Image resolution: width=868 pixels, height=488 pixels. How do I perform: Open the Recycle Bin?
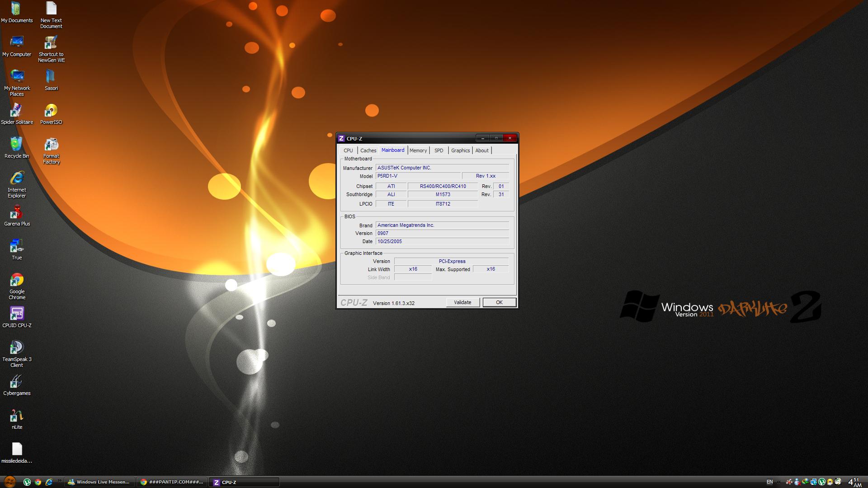(x=17, y=145)
